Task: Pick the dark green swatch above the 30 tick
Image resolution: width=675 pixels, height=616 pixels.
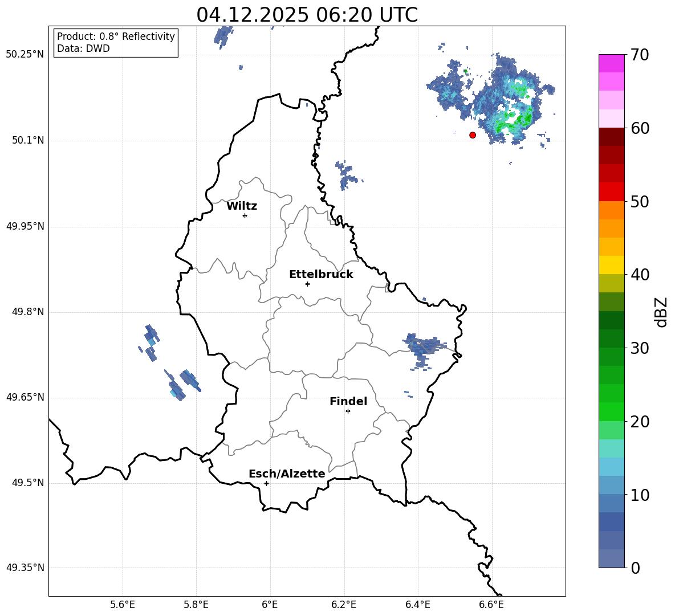Action: tap(611, 338)
